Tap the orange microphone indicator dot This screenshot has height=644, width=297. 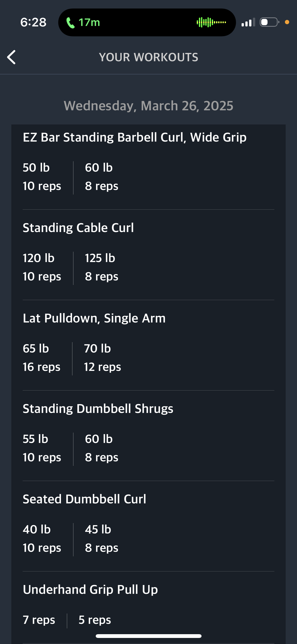tap(287, 22)
